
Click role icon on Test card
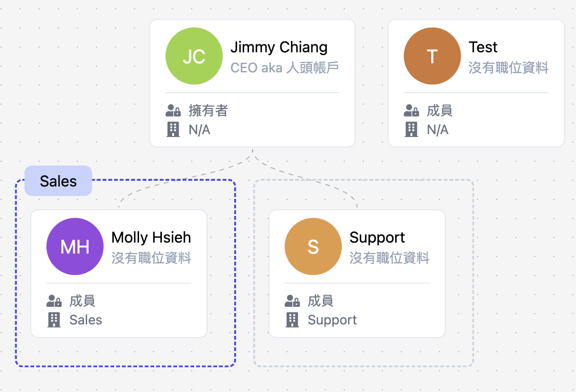click(x=411, y=111)
